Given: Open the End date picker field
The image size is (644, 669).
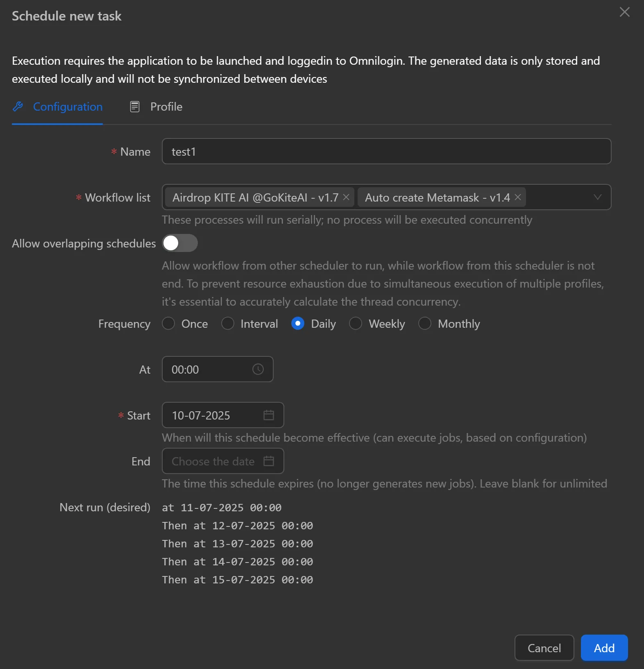Looking at the screenshot, I should 213,461.
